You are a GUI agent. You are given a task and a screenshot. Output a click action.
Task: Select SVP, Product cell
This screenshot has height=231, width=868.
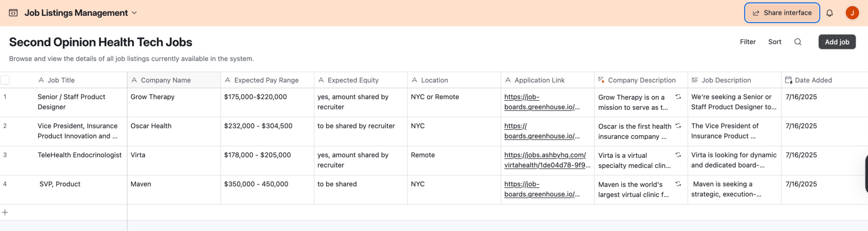[x=81, y=189]
